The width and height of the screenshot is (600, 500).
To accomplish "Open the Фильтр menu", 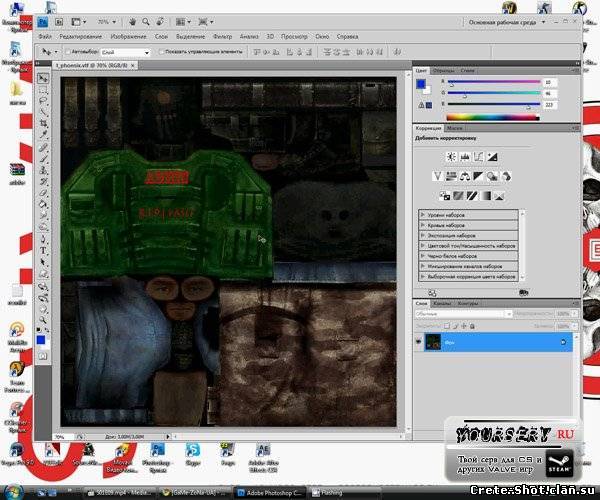I will click(222, 37).
